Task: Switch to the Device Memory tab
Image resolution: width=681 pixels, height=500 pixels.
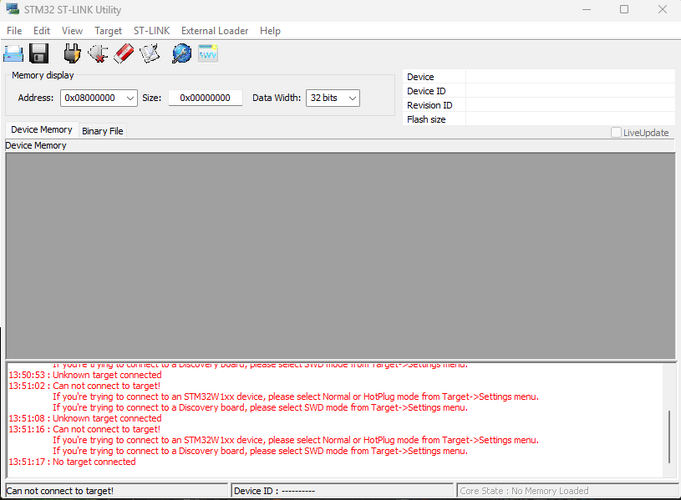Action: point(42,130)
